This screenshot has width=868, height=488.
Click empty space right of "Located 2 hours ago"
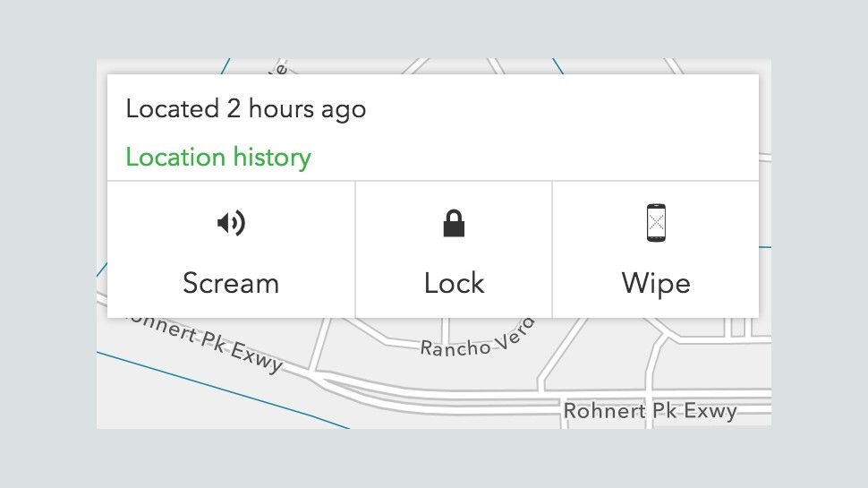click(x=555, y=109)
